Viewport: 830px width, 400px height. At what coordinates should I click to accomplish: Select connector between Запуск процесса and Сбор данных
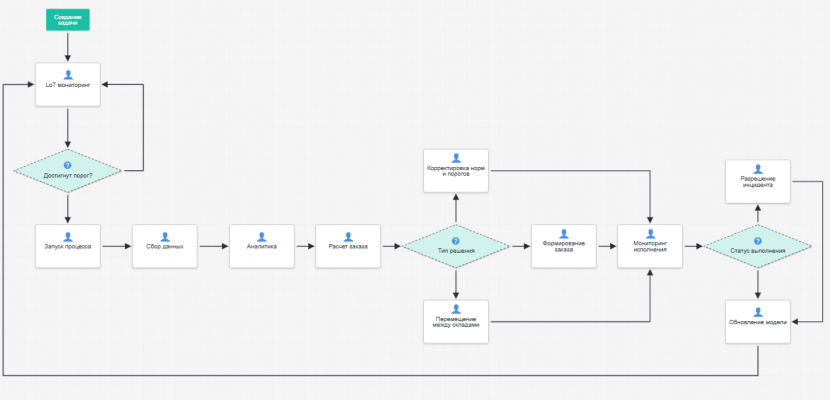click(116, 245)
